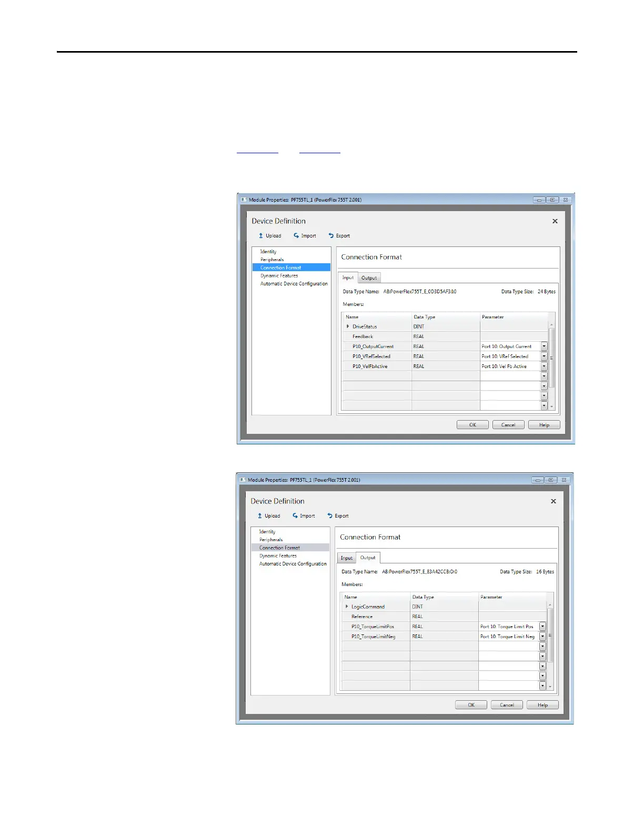Click OK in the LogicCommand dialog

point(471,705)
